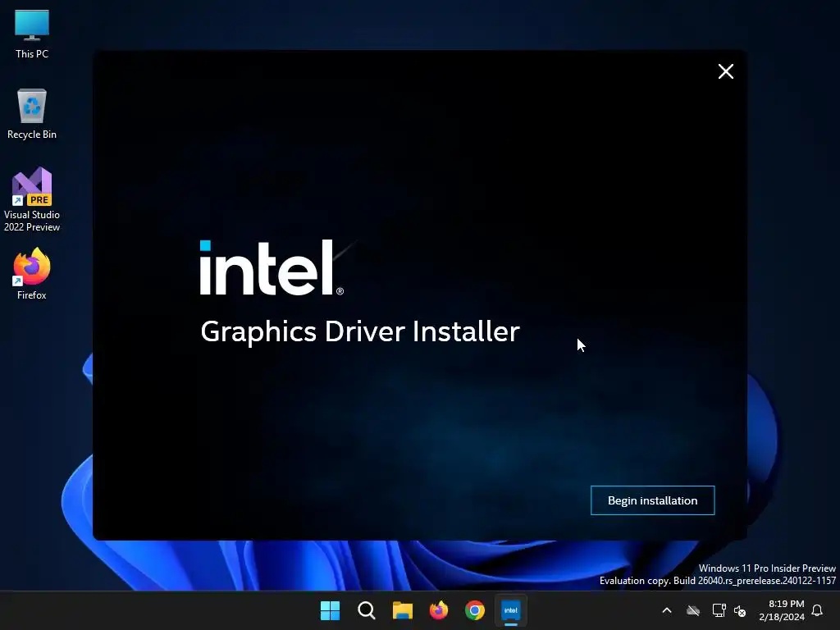The image size is (840, 630).
Task: Select Visual Studio 2022 Preview shortcut
Action: [x=32, y=200]
